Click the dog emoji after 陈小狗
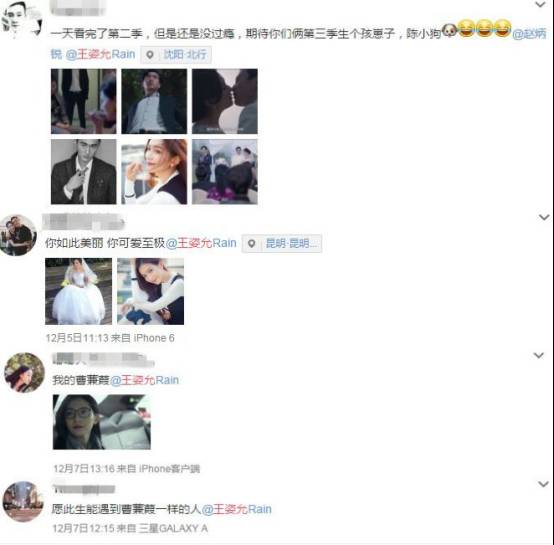The image size is (554, 545). point(449,31)
